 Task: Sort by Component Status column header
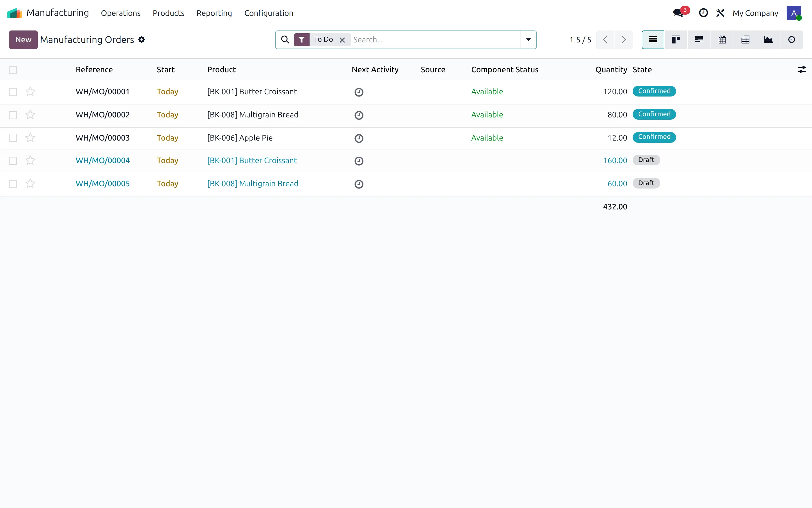(505, 69)
